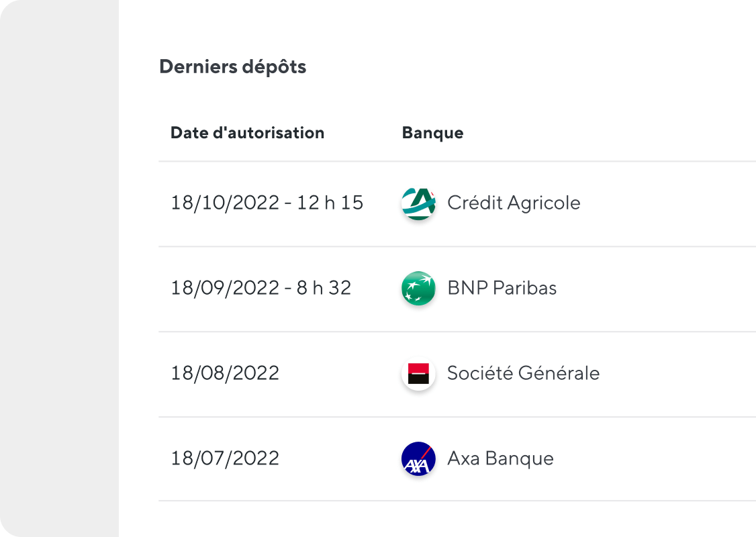The width and height of the screenshot is (756, 537).
Task: Select the BNP Paribas bank name
Action: (502, 288)
